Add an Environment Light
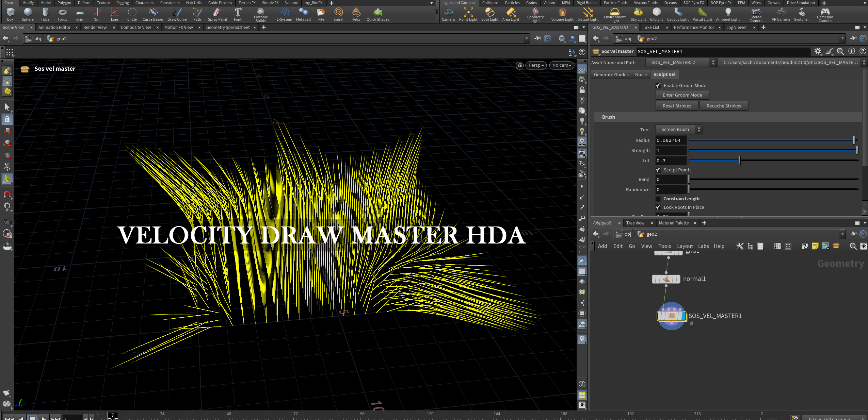This screenshot has width=868, height=420. point(614,15)
